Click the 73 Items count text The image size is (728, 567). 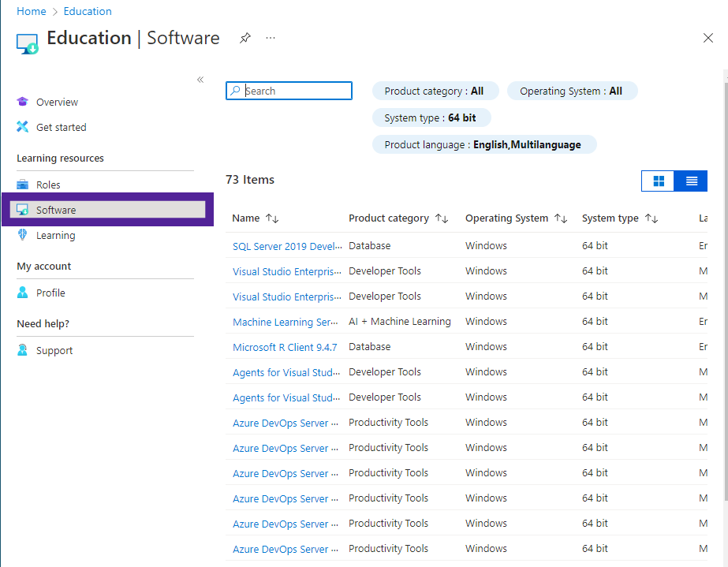click(250, 180)
